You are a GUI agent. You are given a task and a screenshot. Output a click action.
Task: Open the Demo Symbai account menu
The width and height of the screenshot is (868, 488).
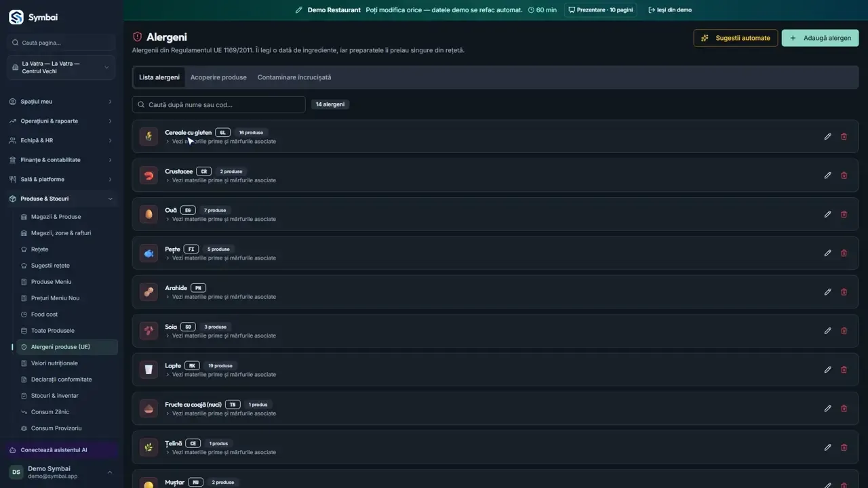(x=61, y=472)
